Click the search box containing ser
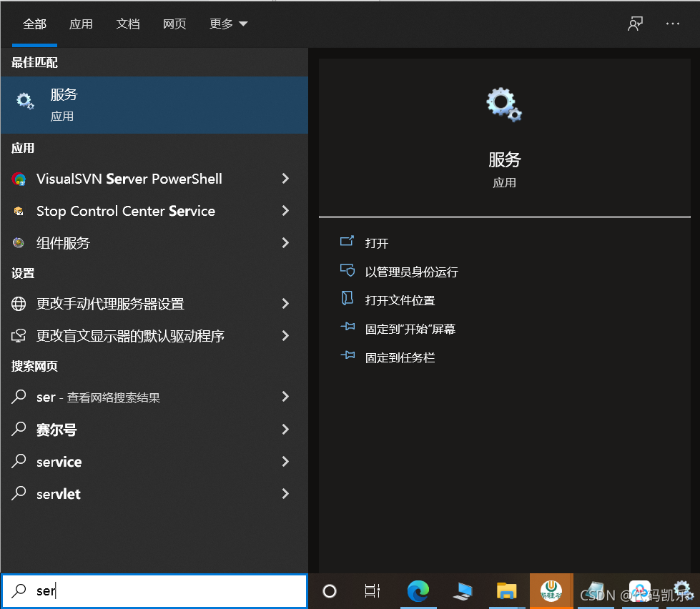 coord(154,590)
